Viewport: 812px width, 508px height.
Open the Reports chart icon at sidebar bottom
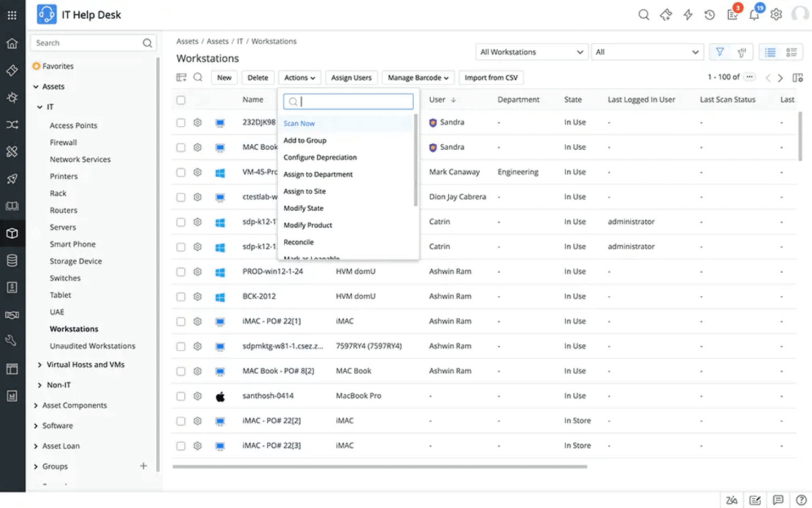coord(12,396)
